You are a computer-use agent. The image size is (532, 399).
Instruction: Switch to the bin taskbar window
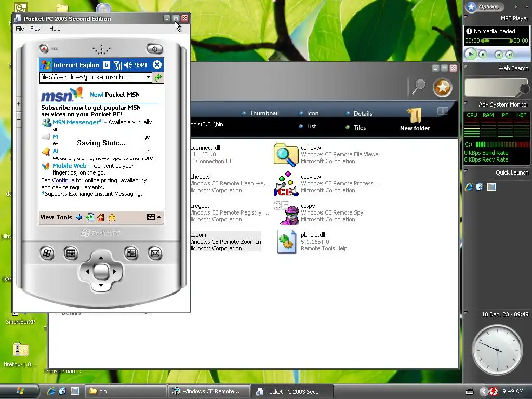pos(125,392)
